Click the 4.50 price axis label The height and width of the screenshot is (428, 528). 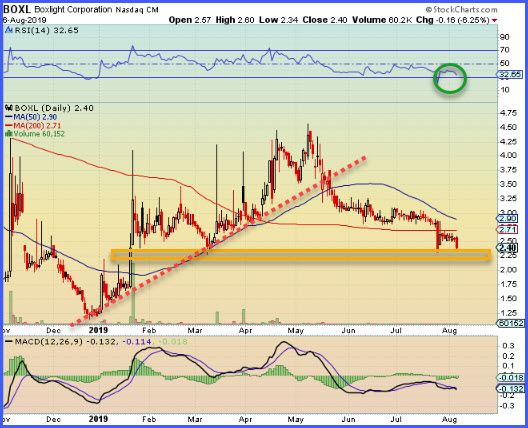tap(507, 127)
